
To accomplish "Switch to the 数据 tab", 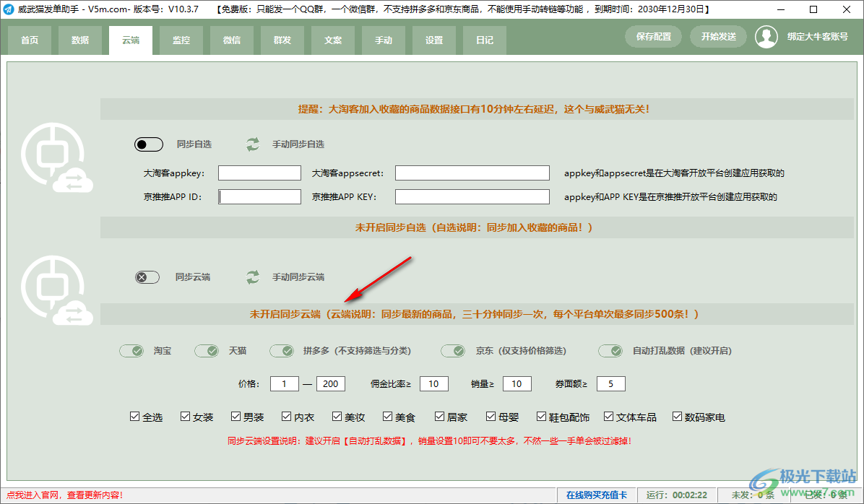I will [80, 40].
